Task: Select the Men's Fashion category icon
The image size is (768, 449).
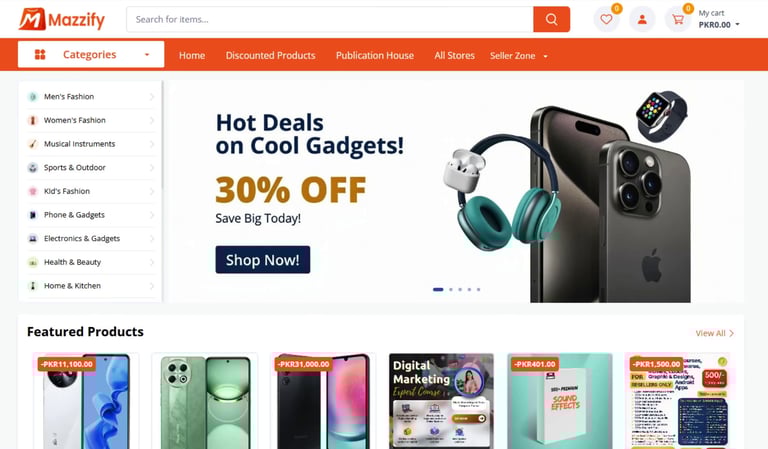Action: click(x=33, y=96)
